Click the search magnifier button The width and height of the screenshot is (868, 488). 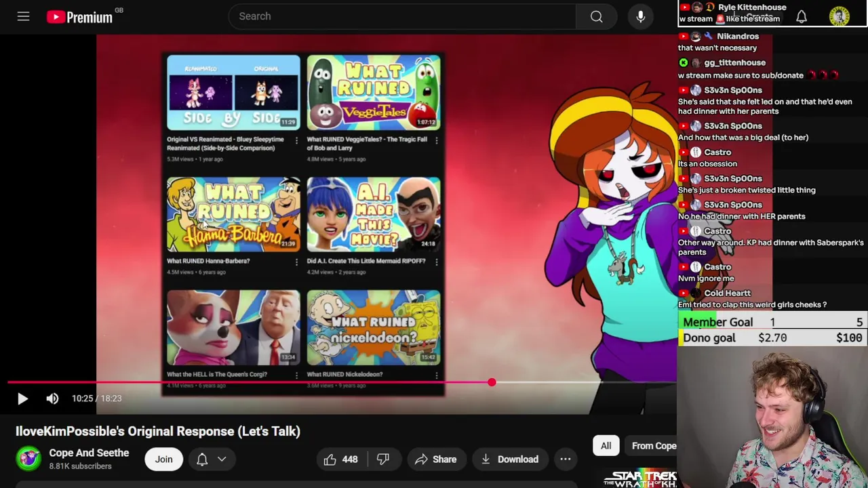596,16
